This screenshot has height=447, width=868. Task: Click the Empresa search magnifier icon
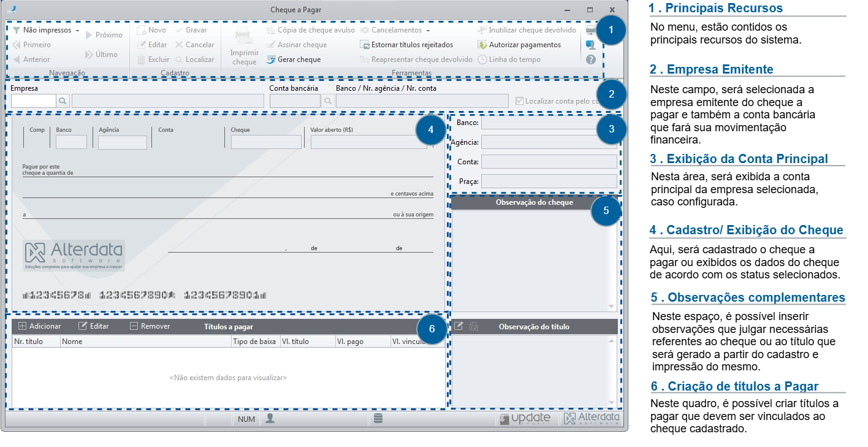[x=63, y=101]
